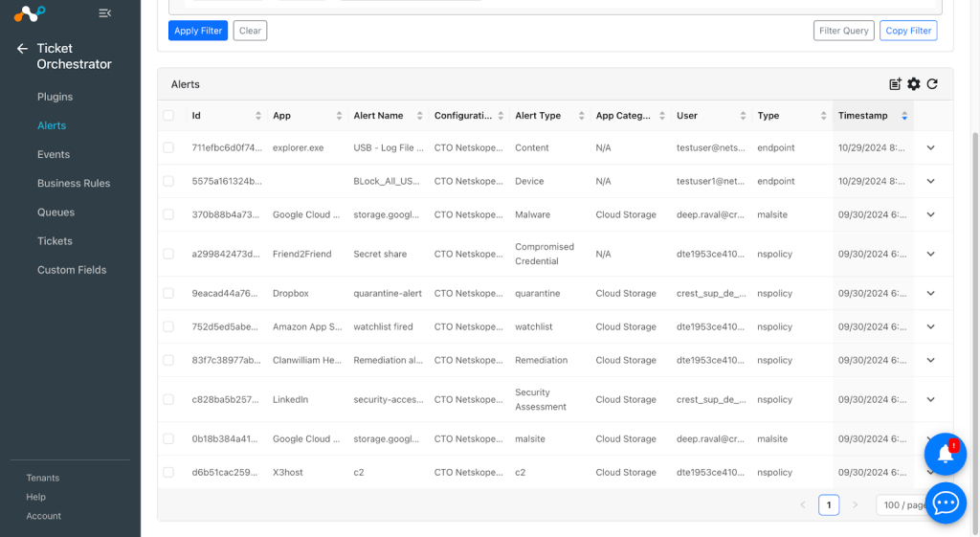Collapse the sidebar menu icon

pyautogui.click(x=105, y=13)
